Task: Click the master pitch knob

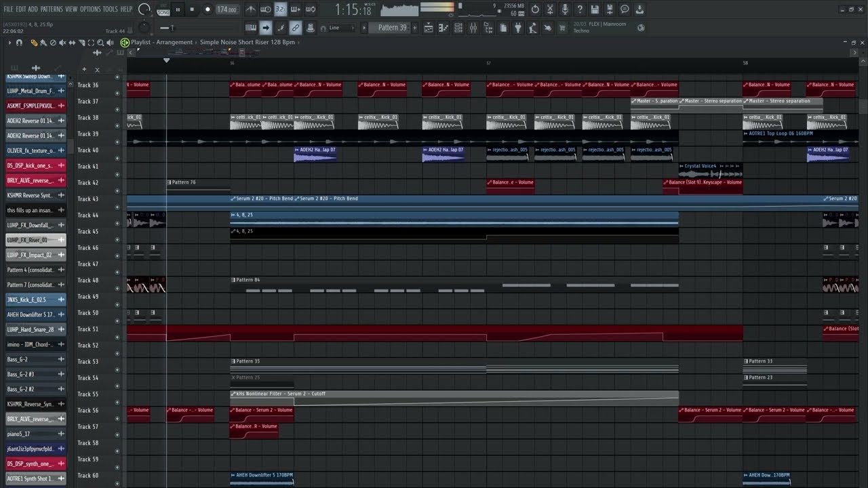Action: click(x=144, y=27)
